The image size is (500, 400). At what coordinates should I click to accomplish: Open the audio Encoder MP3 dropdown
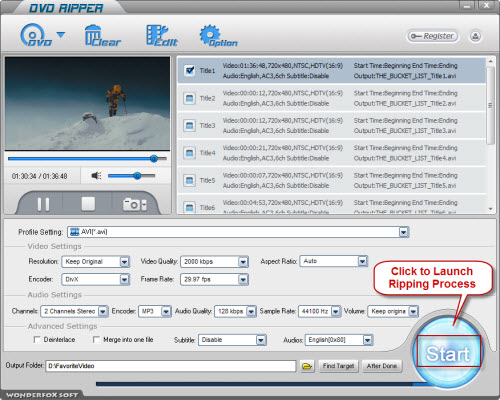click(x=166, y=311)
